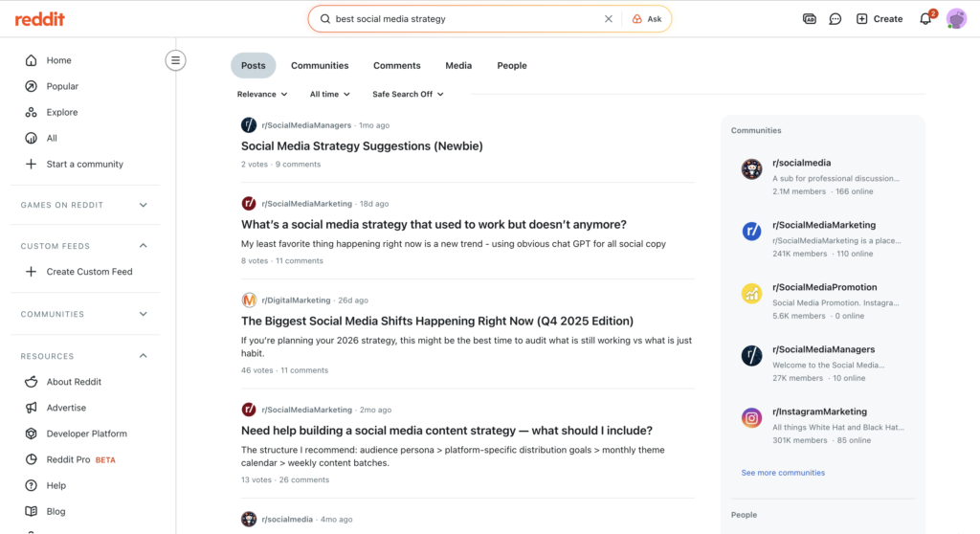Click the Ask button in search bar
The width and height of the screenshot is (980, 534).
[647, 19]
